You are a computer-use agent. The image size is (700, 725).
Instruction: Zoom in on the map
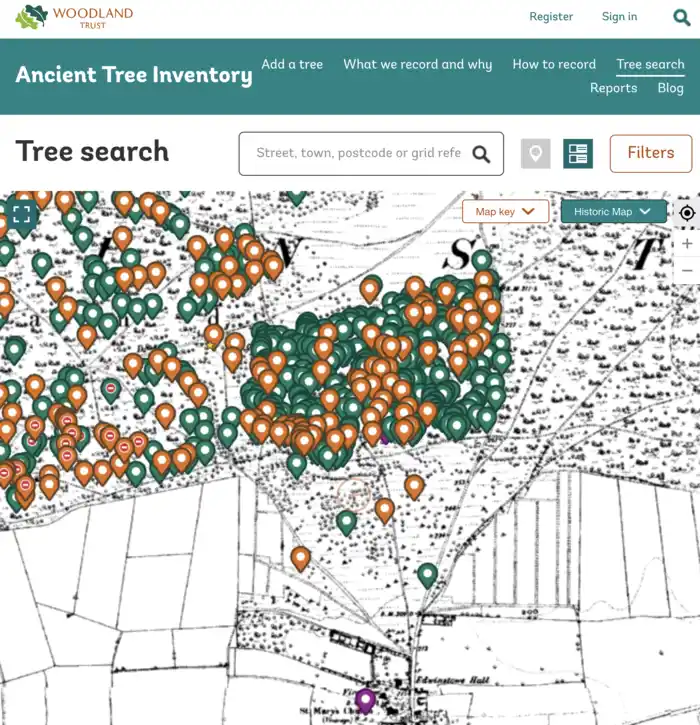pos(687,243)
